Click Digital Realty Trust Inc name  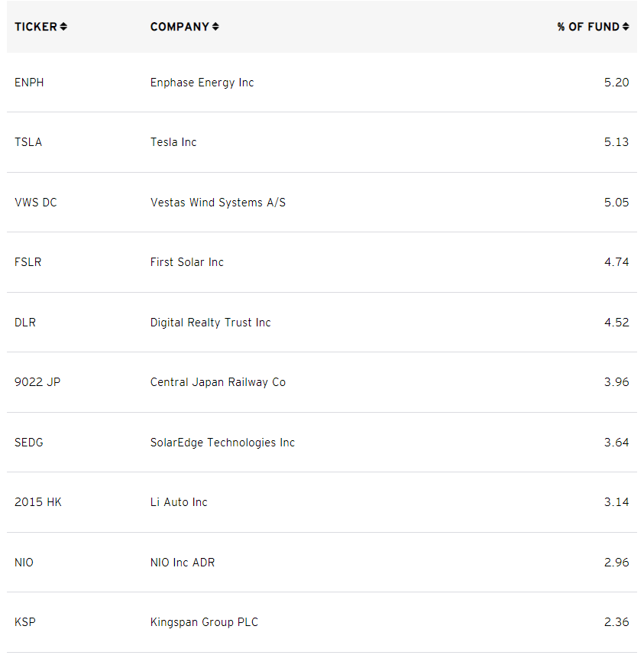point(210,323)
